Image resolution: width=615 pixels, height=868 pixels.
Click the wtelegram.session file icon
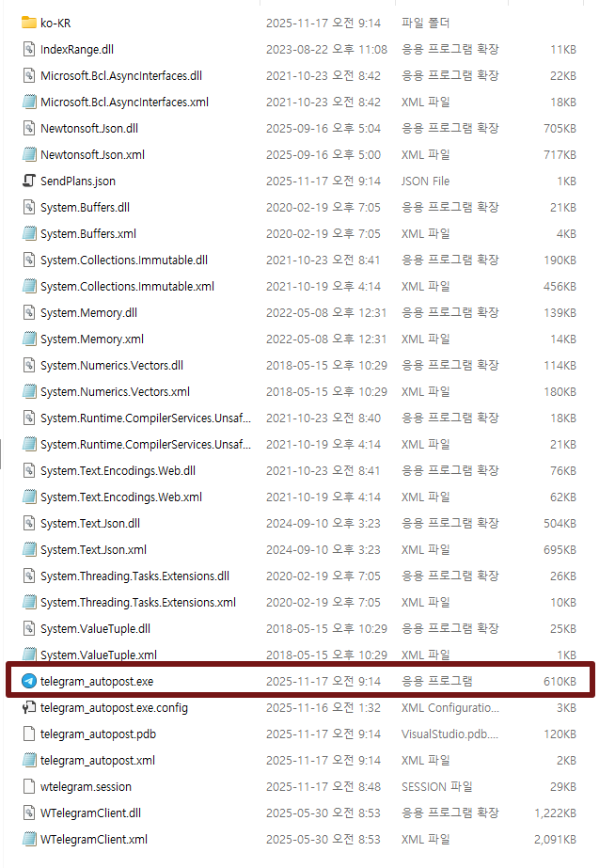point(29,786)
